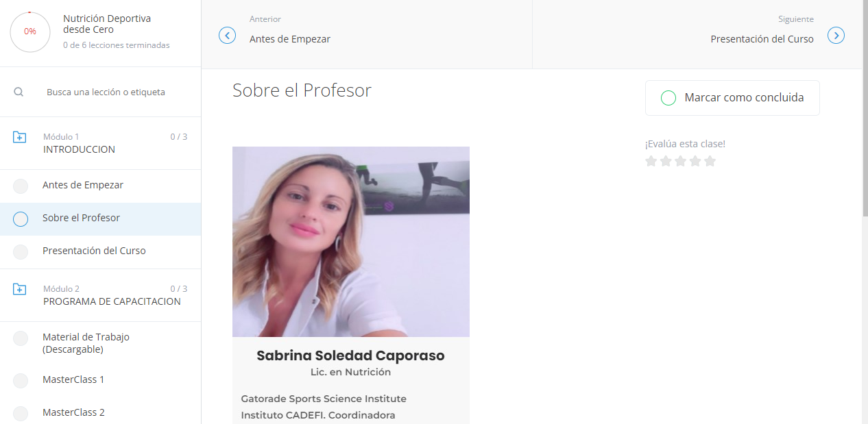Go to Presentación del Curso next lesson link

pos(762,39)
